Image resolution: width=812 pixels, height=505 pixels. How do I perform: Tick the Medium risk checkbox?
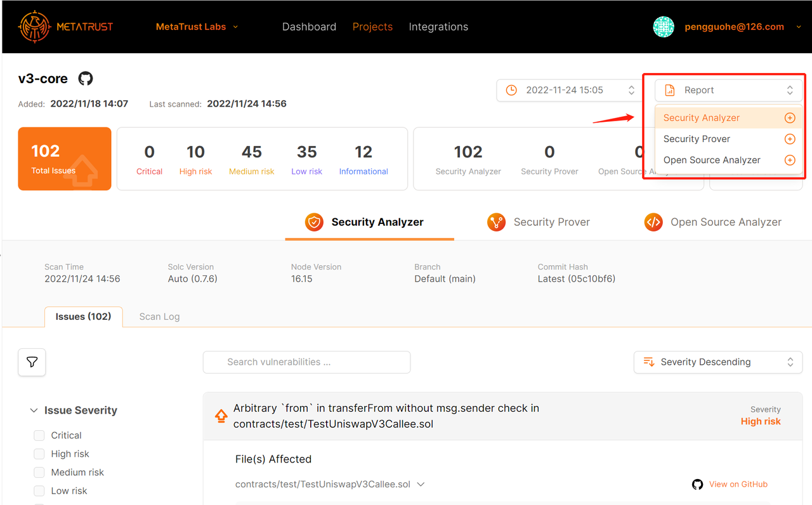[39, 472]
